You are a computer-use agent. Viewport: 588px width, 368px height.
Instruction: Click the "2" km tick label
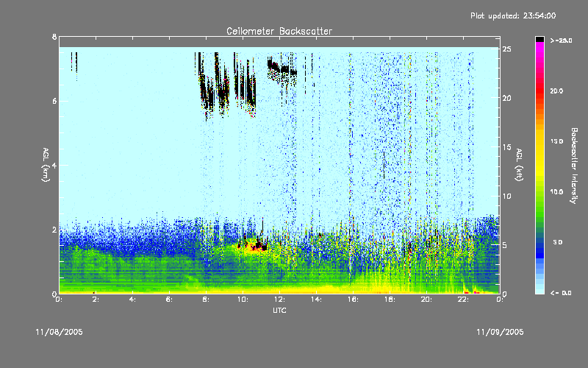tap(54, 230)
